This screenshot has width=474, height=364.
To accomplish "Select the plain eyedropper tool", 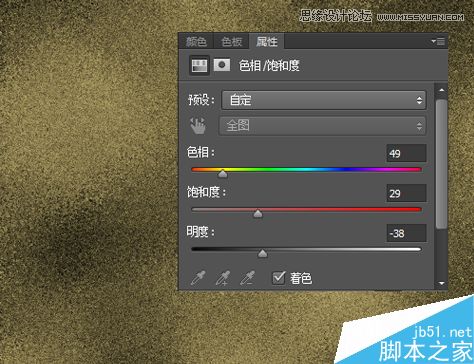I will coord(198,278).
